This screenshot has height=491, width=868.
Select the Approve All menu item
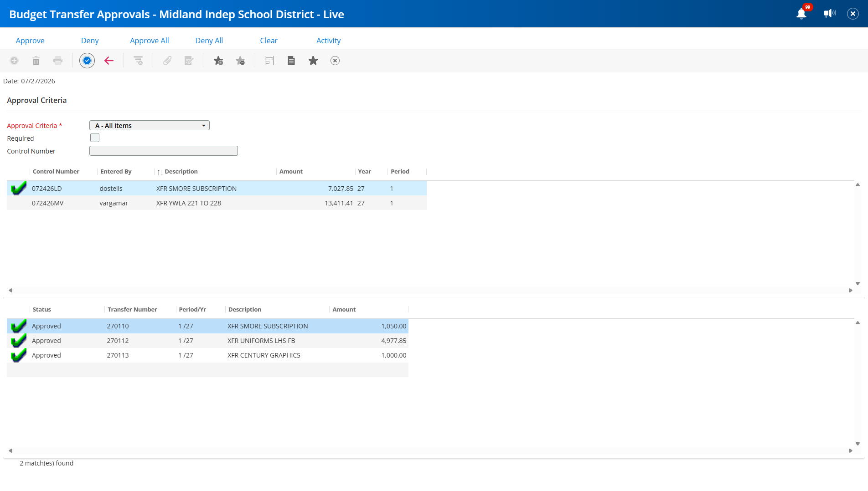(x=150, y=41)
